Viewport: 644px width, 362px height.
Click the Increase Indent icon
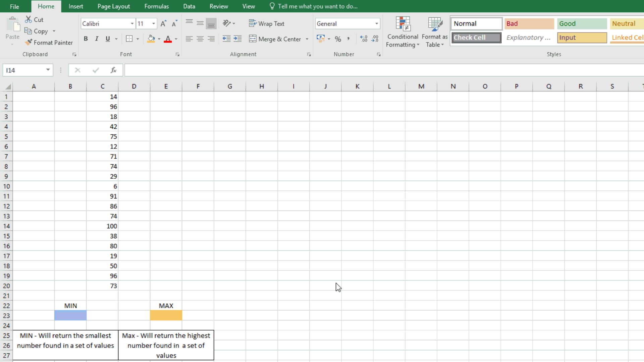pos(237,39)
